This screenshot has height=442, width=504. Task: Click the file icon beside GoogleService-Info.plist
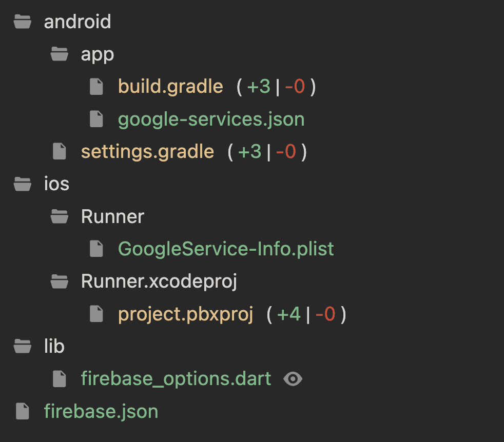(x=96, y=249)
